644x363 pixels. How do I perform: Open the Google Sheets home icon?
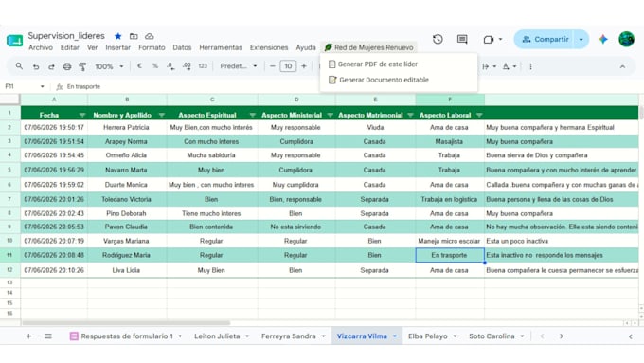(x=15, y=41)
